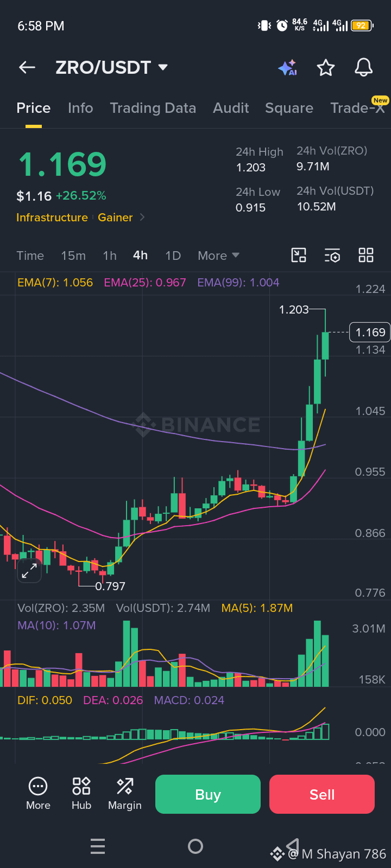The height and width of the screenshot is (868, 391).
Task: Select the Time chart interval
Action: point(30,256)
